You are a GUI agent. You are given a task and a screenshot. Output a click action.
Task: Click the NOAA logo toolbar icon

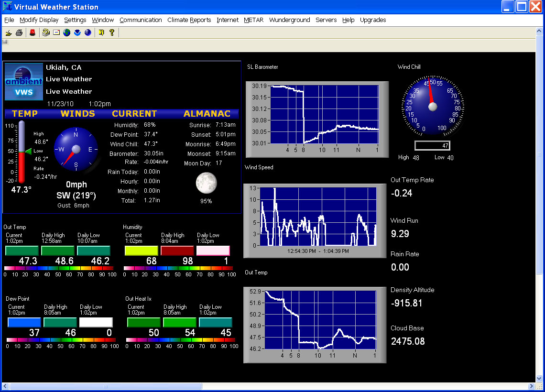[77, 33]
